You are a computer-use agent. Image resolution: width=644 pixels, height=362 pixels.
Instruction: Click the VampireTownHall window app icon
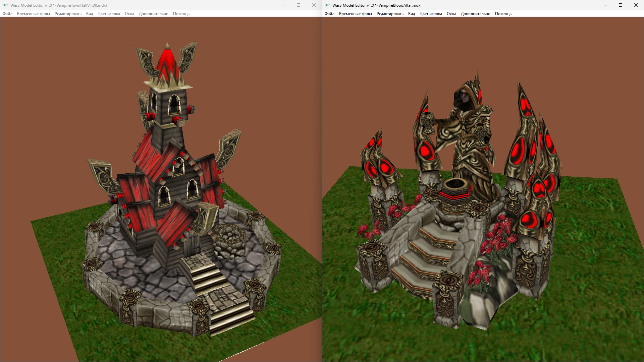pos(5,5)
